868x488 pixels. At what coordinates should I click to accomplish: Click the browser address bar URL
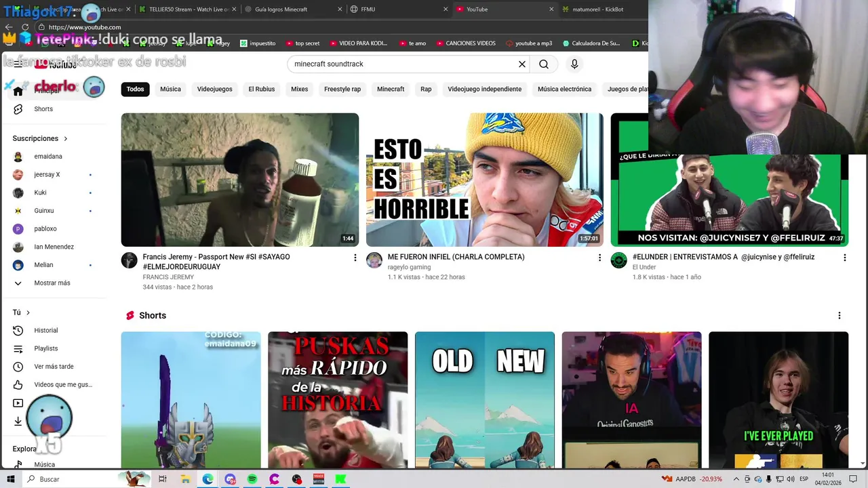click(85, 27)
